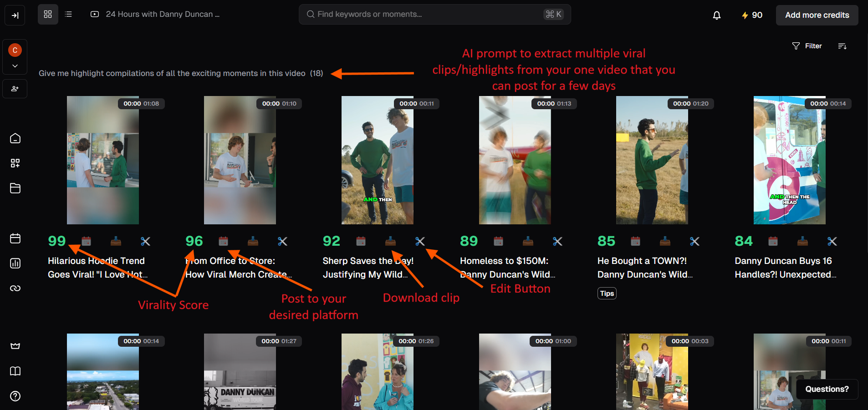Select the folder icon in the sidebar
The height and width of the screenshot is (410, 868).
coord(15,188)
